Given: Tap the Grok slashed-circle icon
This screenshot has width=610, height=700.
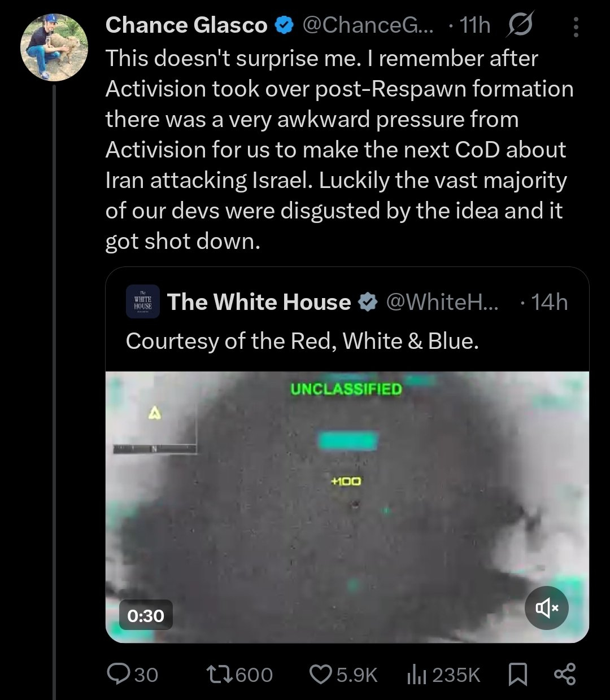Looking at the screenshot, I should point(520,25).
